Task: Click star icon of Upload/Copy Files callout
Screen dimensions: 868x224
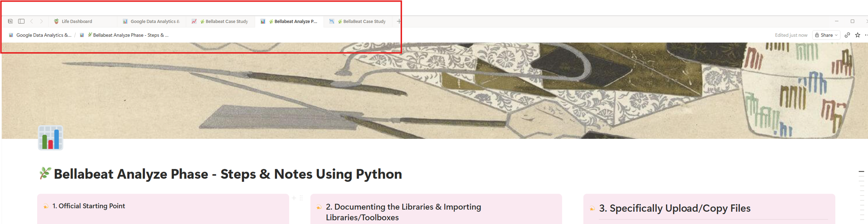Action: [592, 209]
